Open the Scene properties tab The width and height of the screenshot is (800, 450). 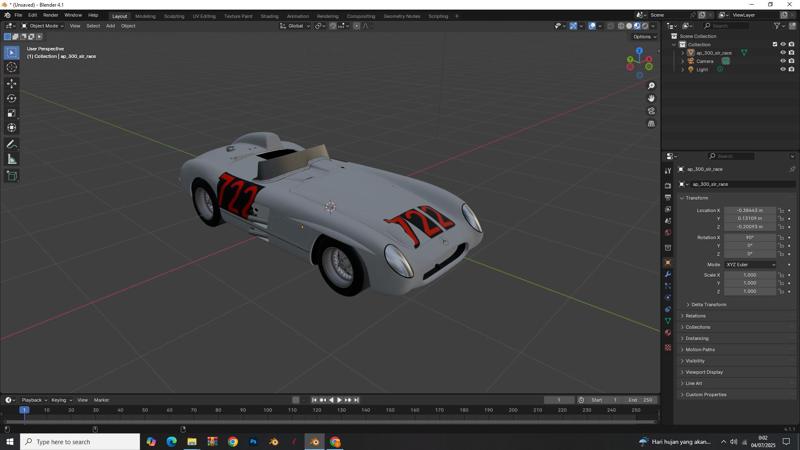pyautogui.click(x=668, y=221)
